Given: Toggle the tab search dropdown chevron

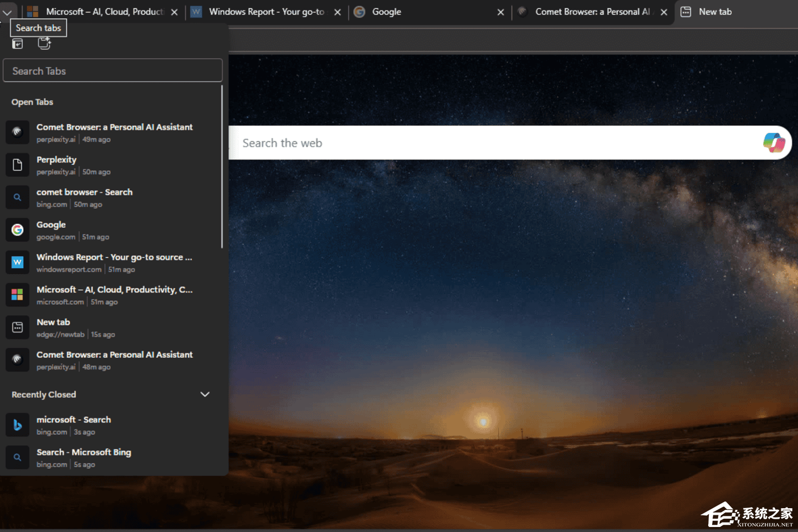Looking at the screenshot, I should 7,12.
